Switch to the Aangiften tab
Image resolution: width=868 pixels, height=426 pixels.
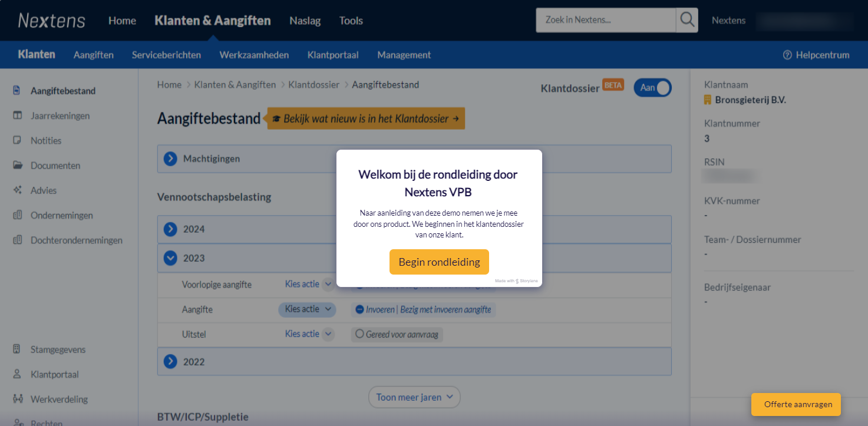[94, 55]
